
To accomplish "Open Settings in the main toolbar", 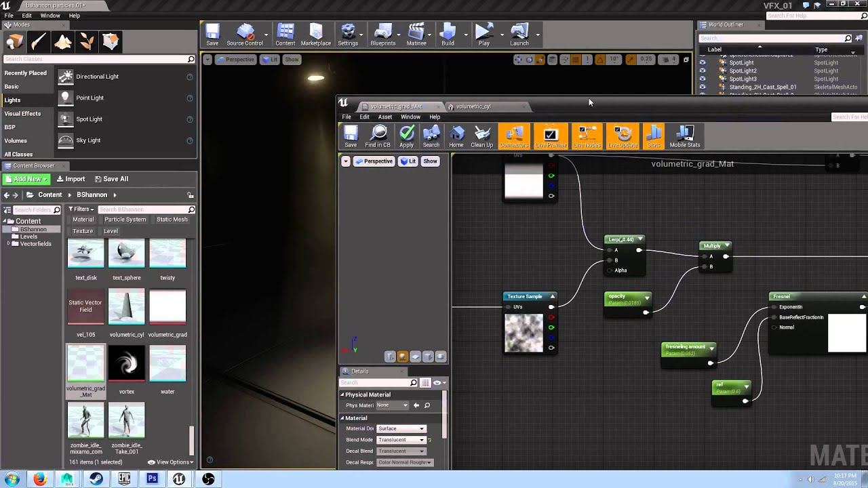I will click(x=348, y=35).
